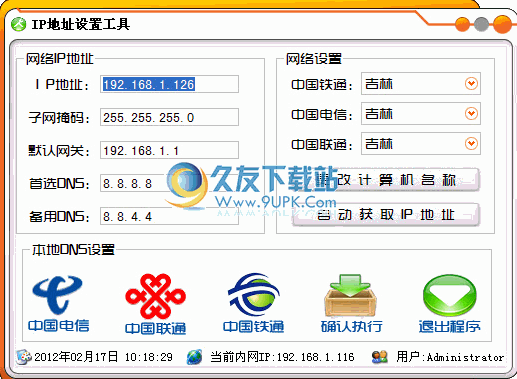The height and width of the screenshot is (379, 517).
Task: Click the 默认网关 input field
Action: [x=169, y=150]
